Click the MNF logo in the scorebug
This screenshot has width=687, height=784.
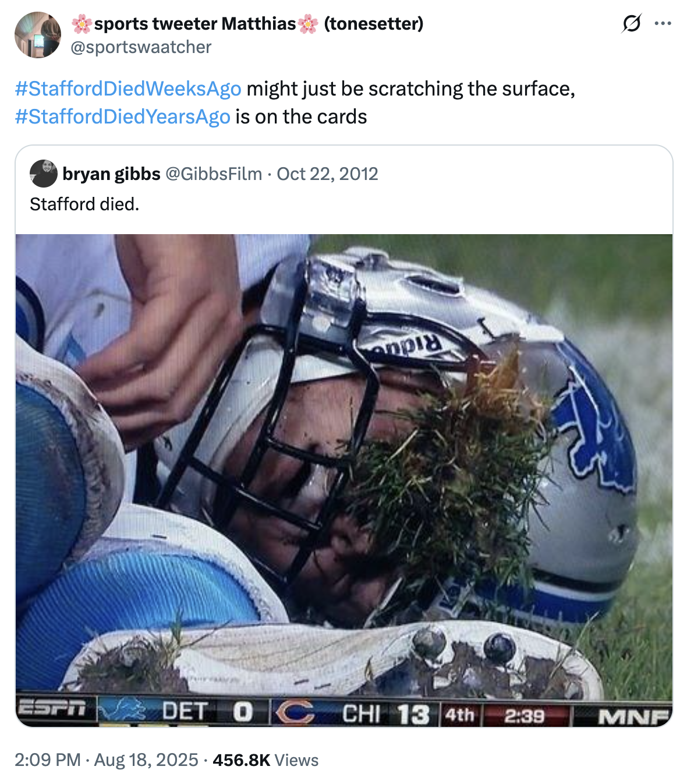point(633,716)
